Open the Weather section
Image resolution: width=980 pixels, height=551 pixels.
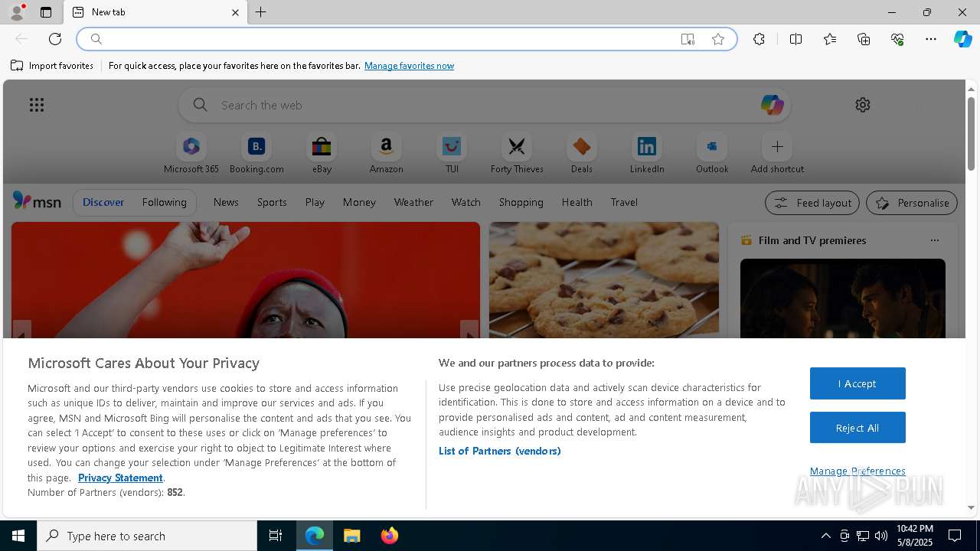tap(413, 202)
